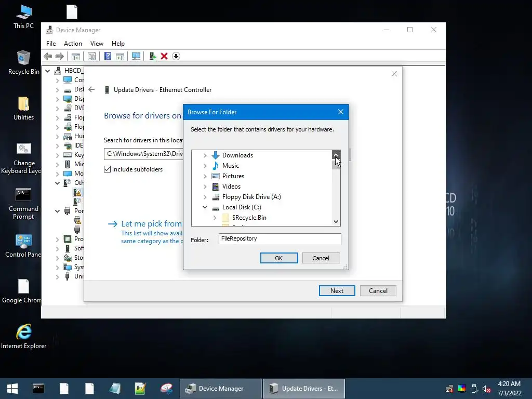This screenshot has width=532, height=399.
Task: Open This PC desktop icon
Action: click(24, 17)
